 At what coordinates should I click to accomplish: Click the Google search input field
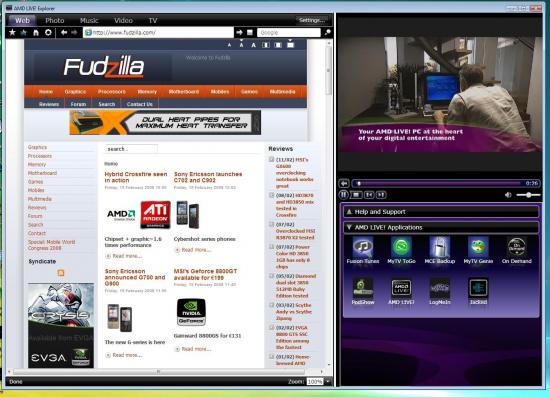(x=289, y=33)
